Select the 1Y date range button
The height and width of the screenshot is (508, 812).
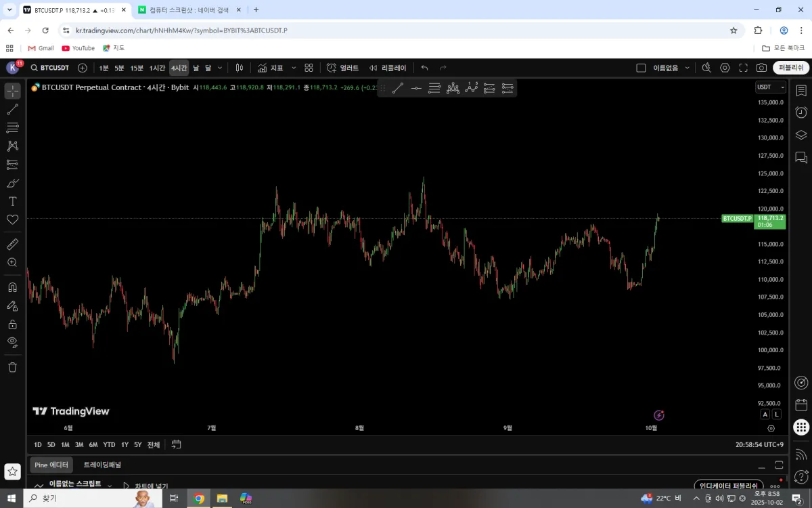point(125,444)
